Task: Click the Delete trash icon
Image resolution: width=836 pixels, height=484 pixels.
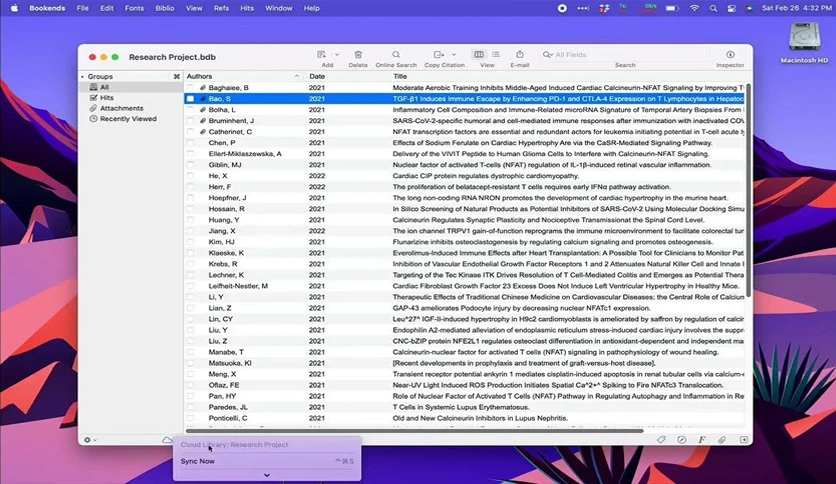Action: (358, 54)
